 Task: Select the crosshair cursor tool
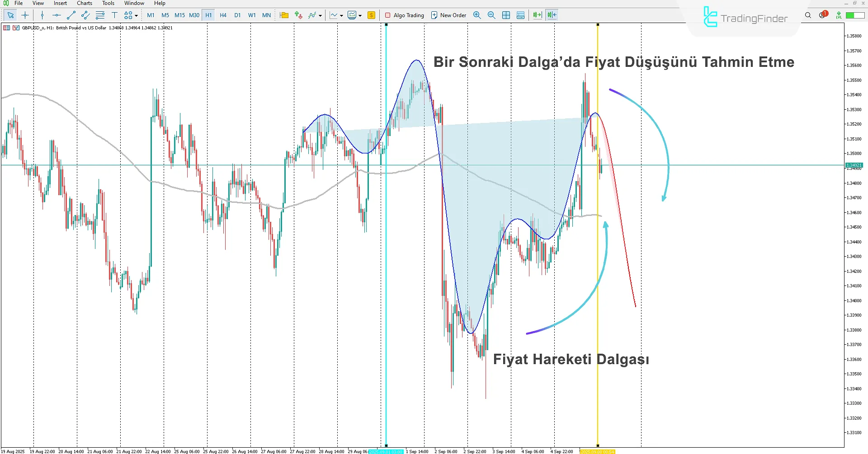(x=25, y=15)
